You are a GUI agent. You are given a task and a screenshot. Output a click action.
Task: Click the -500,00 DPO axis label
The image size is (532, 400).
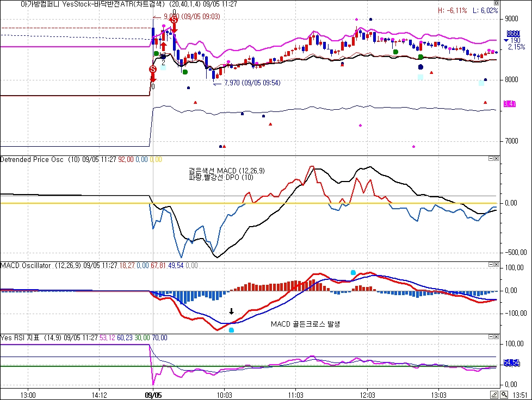[x=516, y=253]
